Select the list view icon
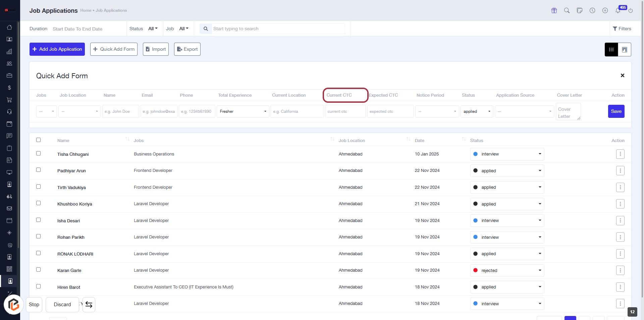This screenshot has height=320, width=644. (x=611, y=50)
